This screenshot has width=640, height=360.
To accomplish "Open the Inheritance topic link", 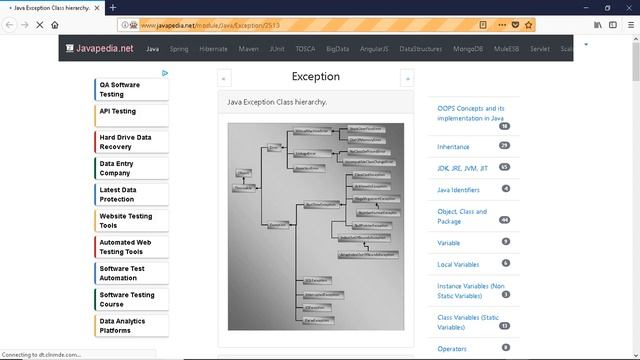I will pyautogui.click(x=453, y=147).
